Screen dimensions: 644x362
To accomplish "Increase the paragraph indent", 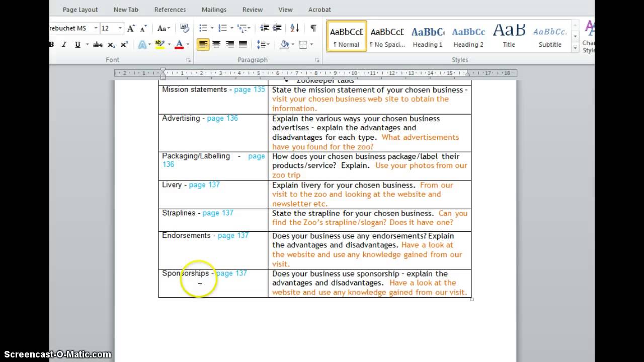I will (277, 28).
